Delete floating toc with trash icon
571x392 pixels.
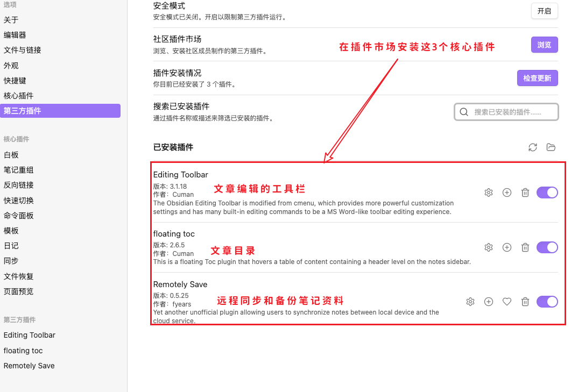(525, 247)
